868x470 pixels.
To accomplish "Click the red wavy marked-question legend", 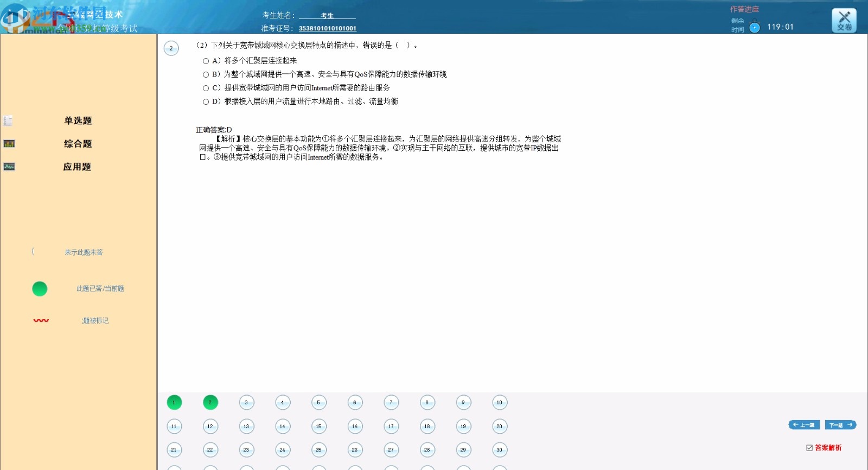I will pyautogui.click(x=41, y=321).
